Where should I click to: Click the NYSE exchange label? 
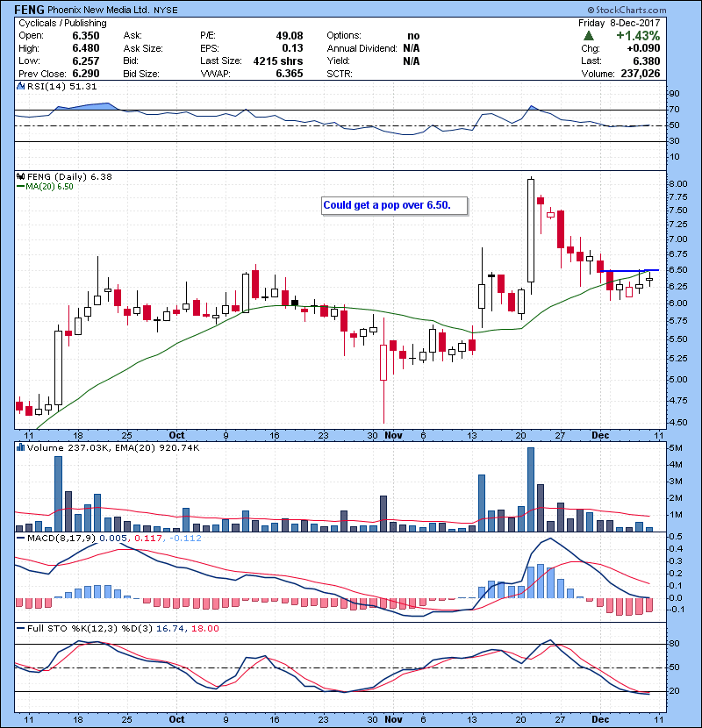166,11
